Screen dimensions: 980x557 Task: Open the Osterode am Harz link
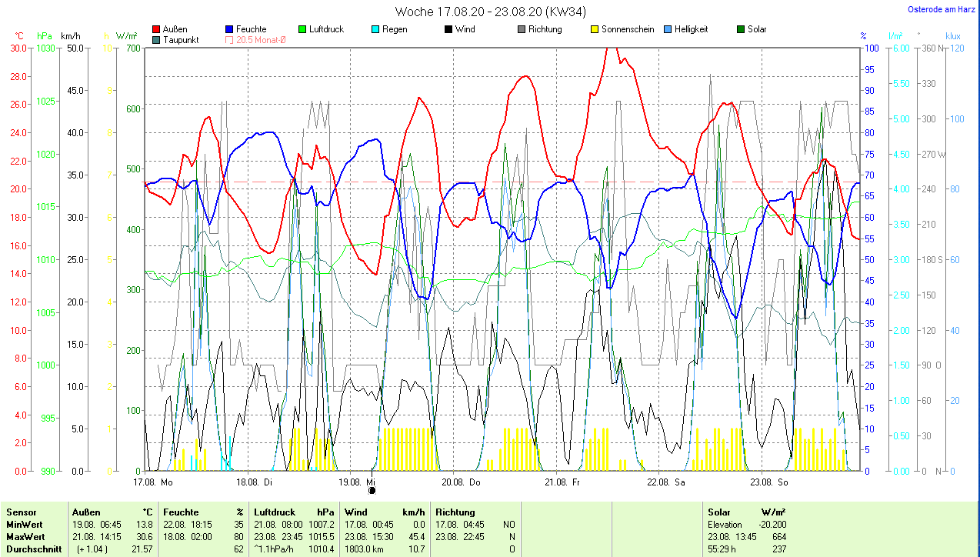coord(942,9)
